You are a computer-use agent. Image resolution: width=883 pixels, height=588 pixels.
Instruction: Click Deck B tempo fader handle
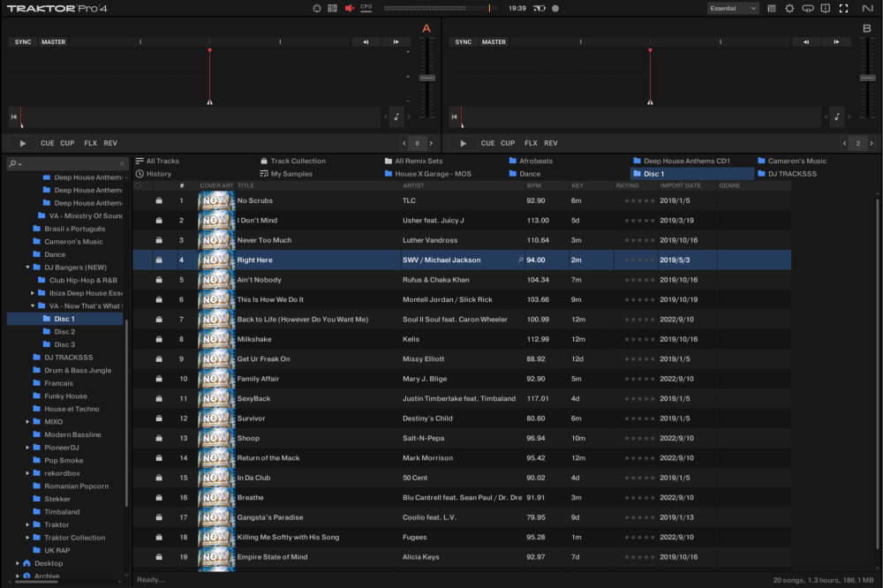pos(868,78)
